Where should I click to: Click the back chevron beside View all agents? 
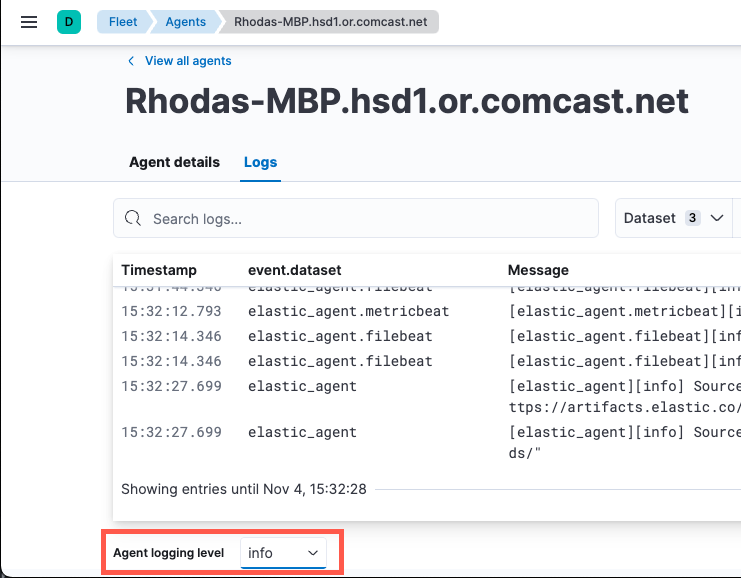tap(131, 61)
